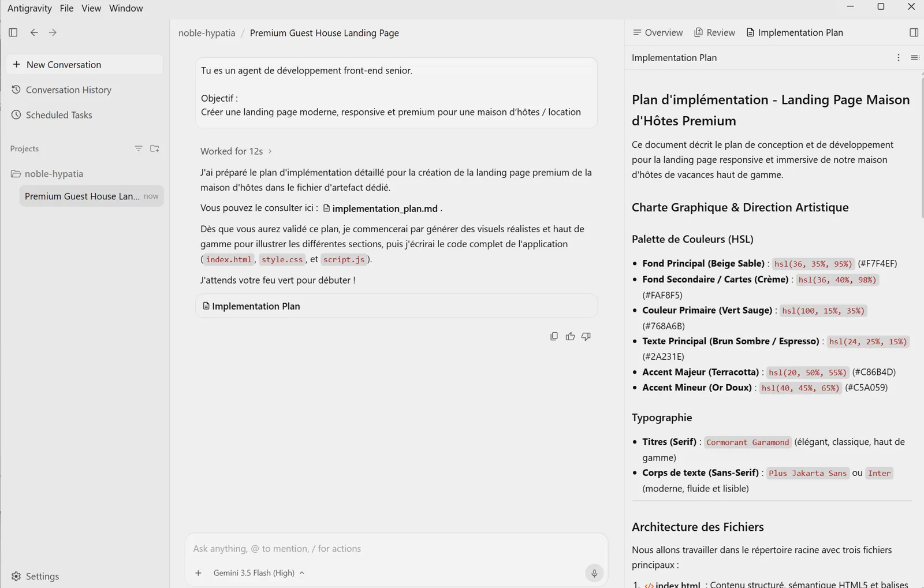Click the Cormorant Garamond font chip
This screenshot has width=924, height=588.
coord(747,442)
